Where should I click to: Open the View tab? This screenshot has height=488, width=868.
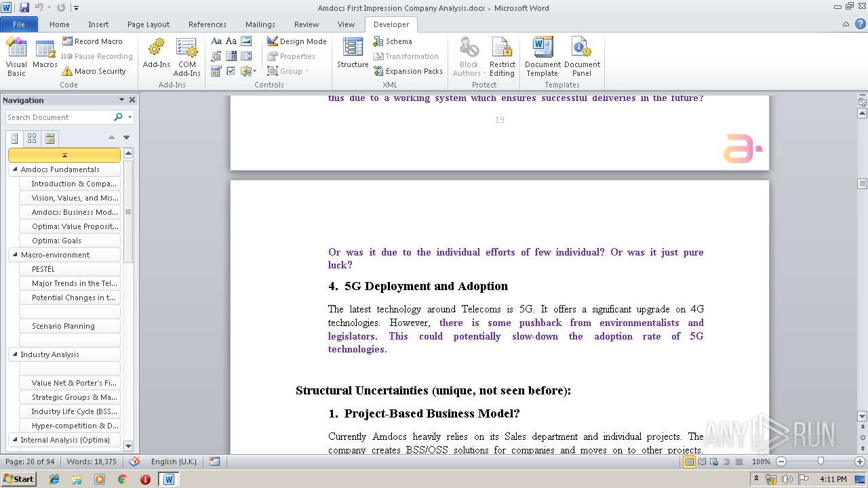pyautogui.click(x=346, y=24)
